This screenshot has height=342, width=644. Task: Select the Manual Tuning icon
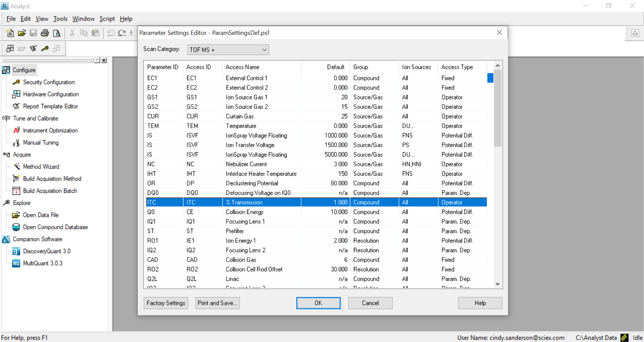[16, 143]
